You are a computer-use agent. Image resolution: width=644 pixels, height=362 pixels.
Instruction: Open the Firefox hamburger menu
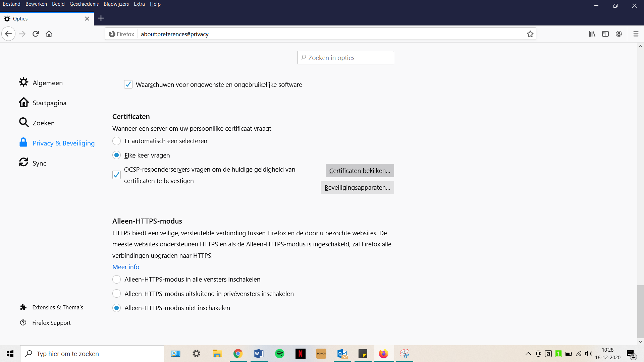(x=636, y=34)
